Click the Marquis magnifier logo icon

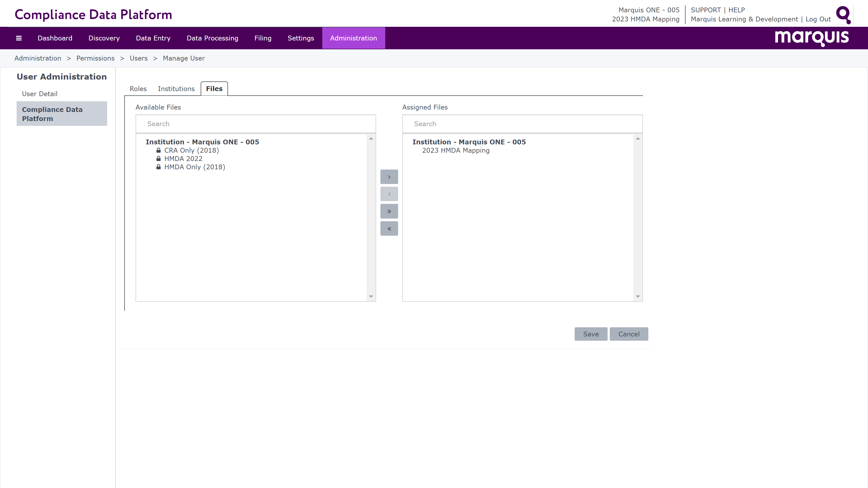coord(843,15)
